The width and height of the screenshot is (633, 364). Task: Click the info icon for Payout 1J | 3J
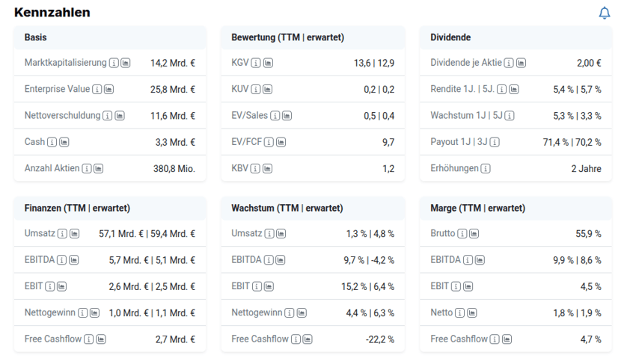click(495, 142)
